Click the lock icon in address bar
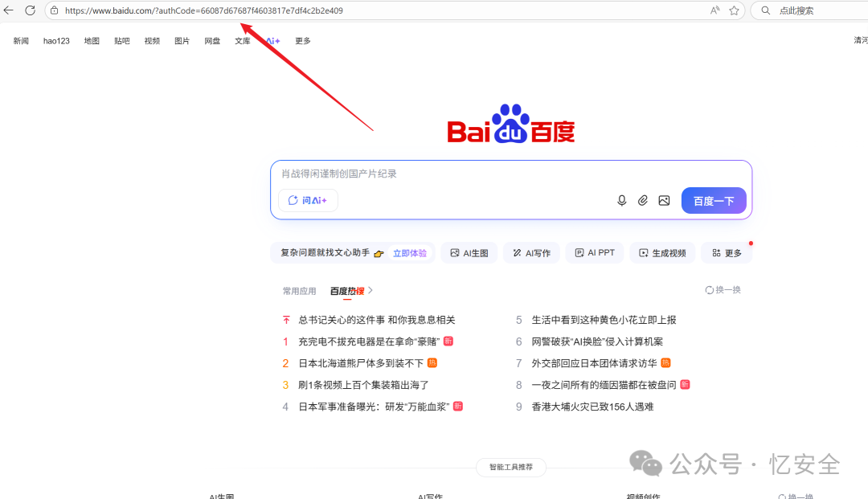This screenshot has height=499, width=868. [x=55, y=10]
